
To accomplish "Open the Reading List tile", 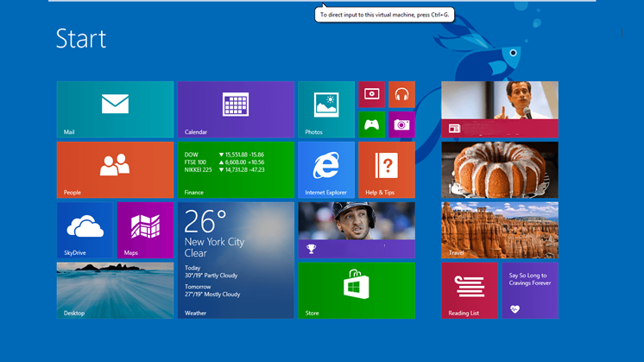I will (x=470, y=290).
